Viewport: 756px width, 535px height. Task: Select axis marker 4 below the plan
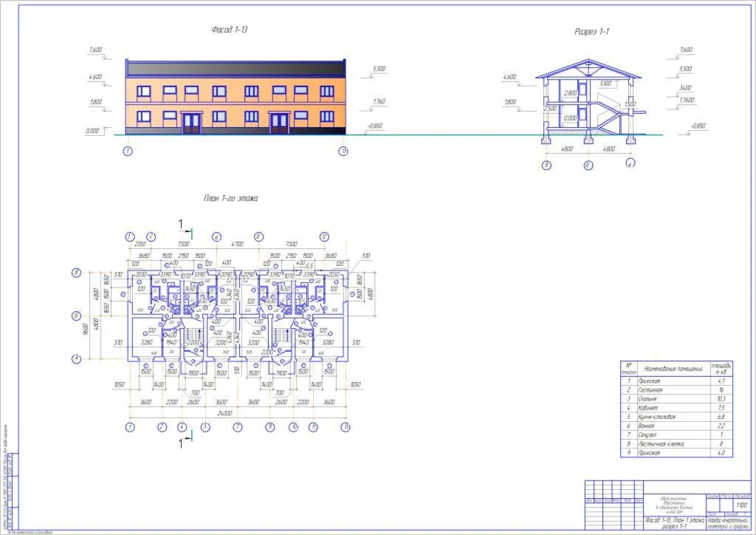(182, 427)
